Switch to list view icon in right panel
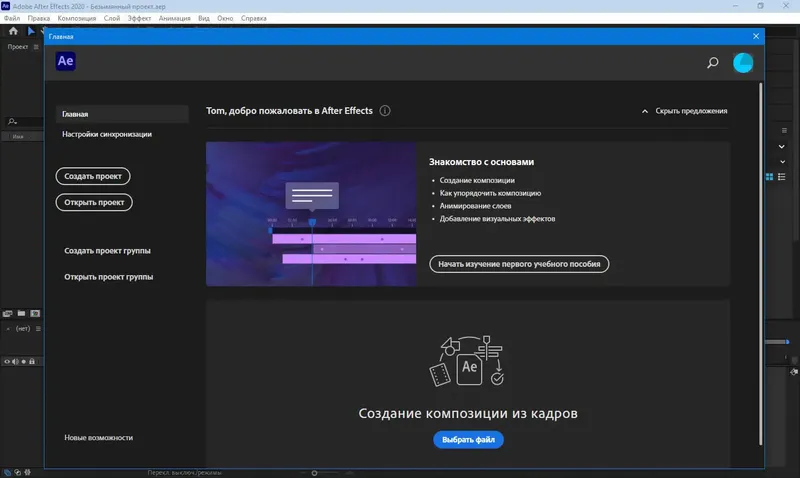Viewport: 800px width, 478px height. click(782, 177)
